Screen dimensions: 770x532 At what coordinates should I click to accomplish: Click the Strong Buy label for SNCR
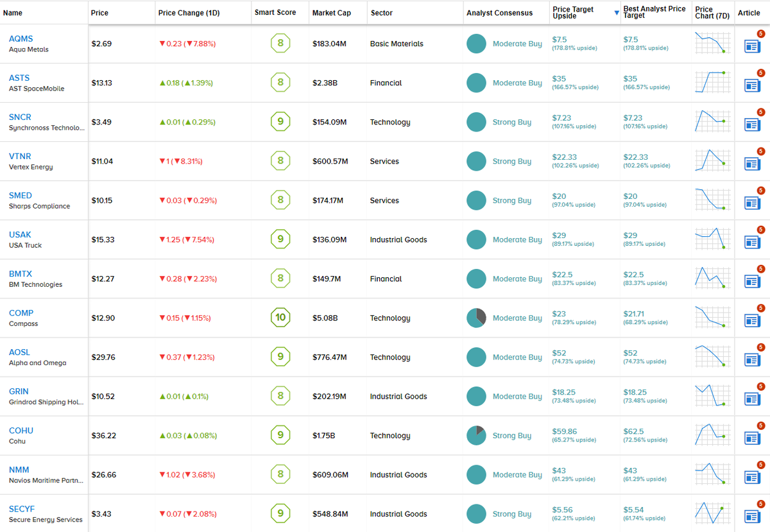[x=512, y=122]
